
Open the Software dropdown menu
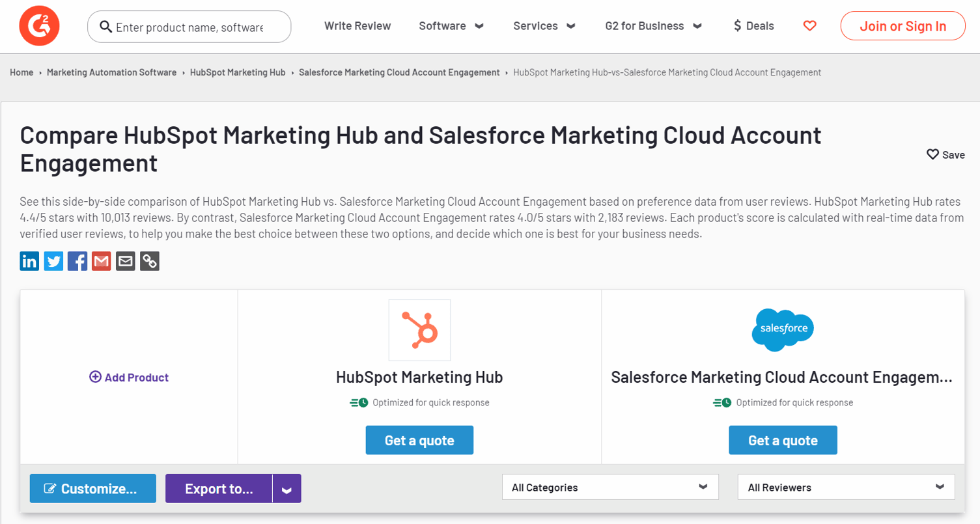tap(451, 25)
